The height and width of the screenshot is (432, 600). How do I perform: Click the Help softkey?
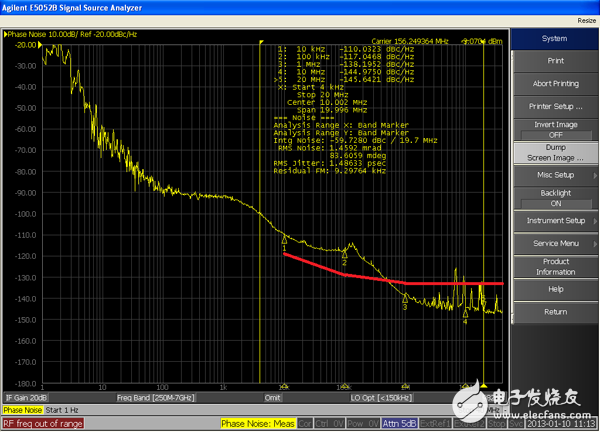(x=555, y=289)
